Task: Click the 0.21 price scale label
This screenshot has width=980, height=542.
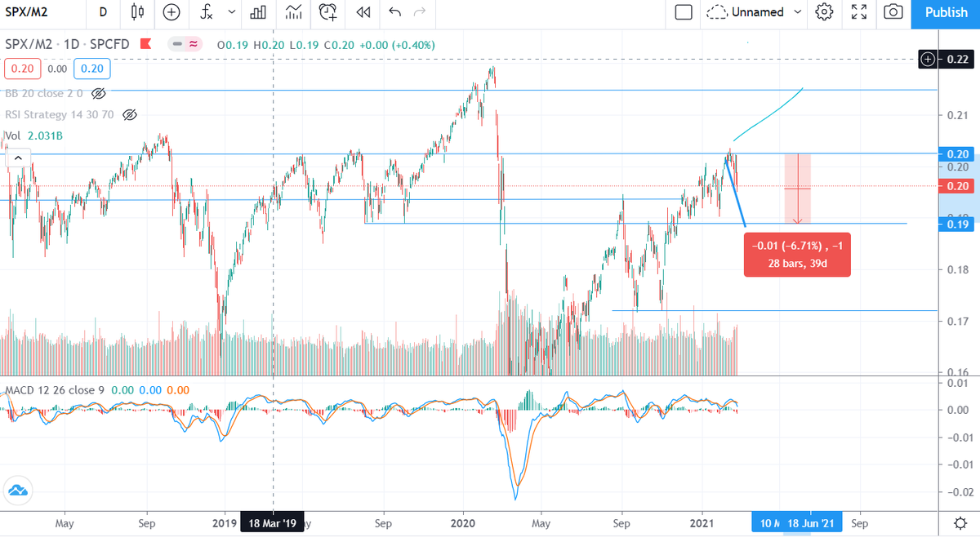Action: (957, 115)
